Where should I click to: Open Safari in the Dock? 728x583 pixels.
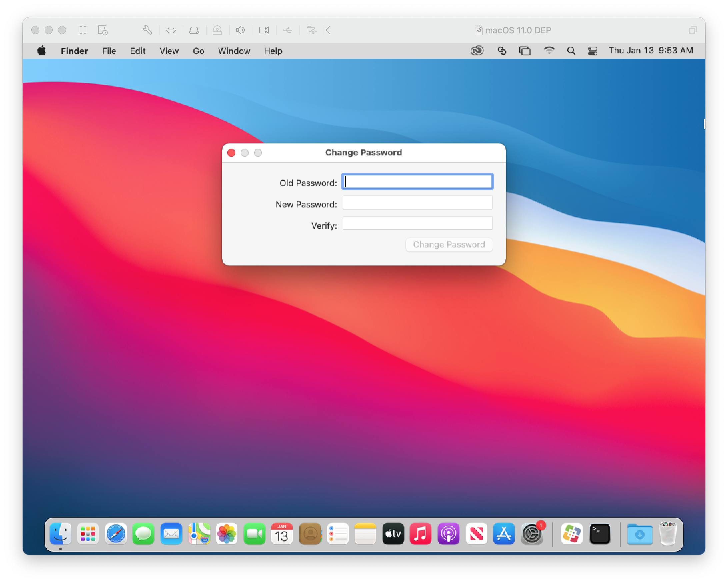116,534
